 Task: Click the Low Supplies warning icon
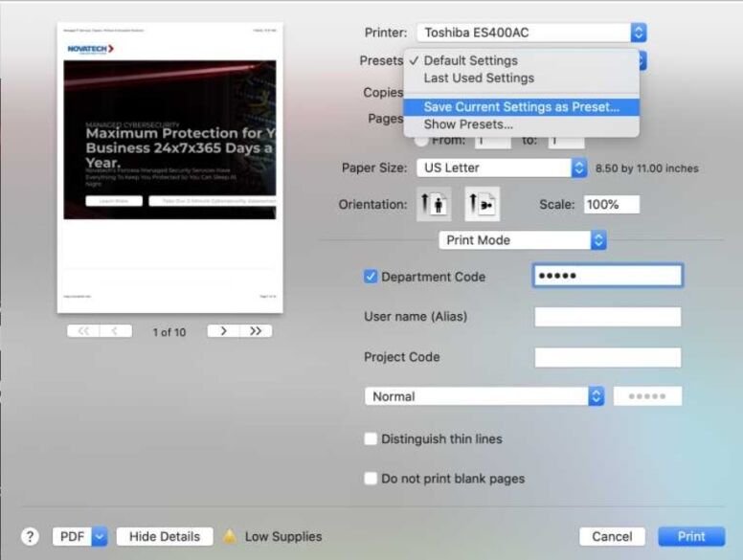pos(230,537)
